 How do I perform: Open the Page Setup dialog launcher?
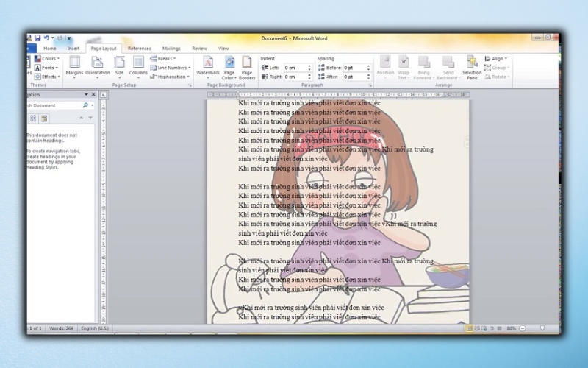(190, 85)
